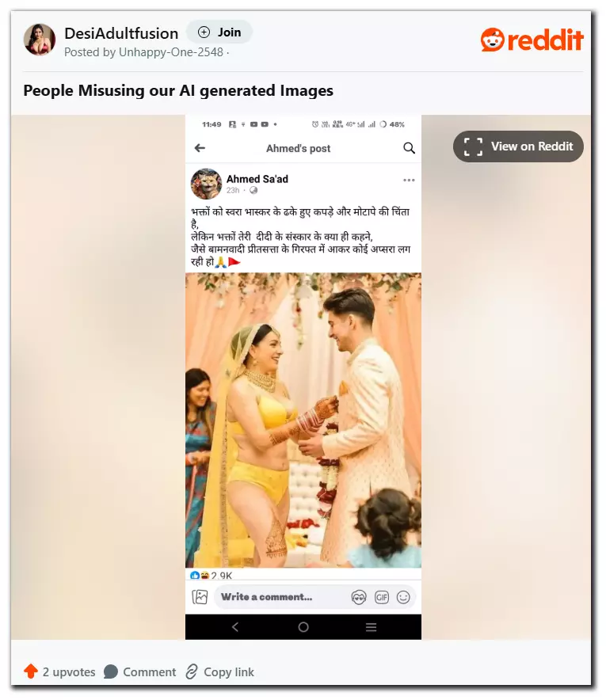Screen dimensions: 606x700
Task: Open the DesiAdultfusion community avatar
Action: [x=40, y=40]
